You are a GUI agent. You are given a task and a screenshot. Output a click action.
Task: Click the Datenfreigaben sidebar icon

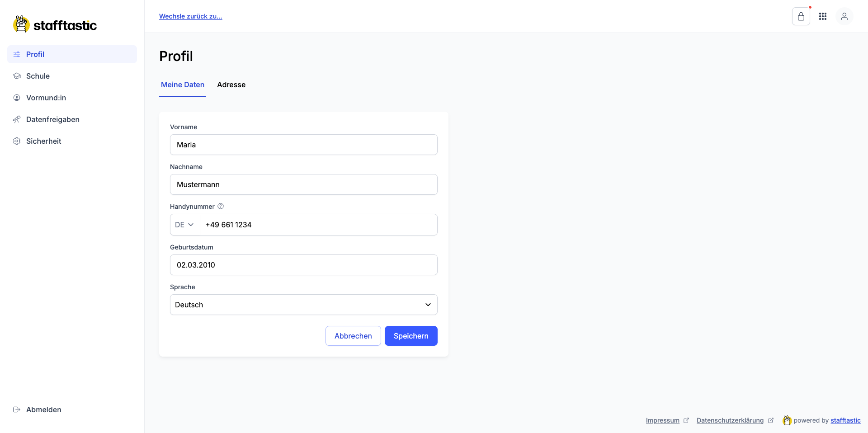click(x=17, y=119)
